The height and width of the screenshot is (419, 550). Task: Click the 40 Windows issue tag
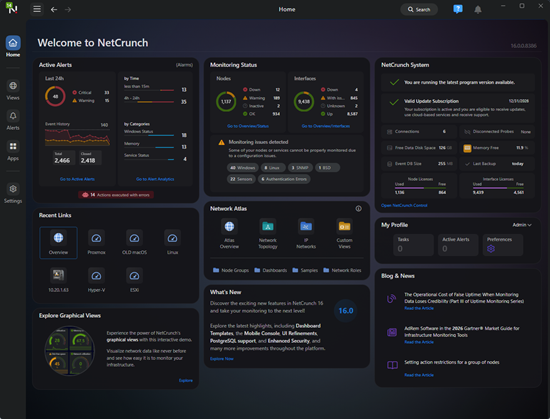(242, 168)
